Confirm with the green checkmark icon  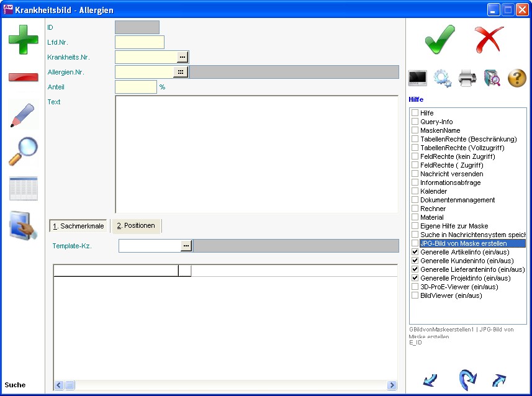[x=440, y=40]
